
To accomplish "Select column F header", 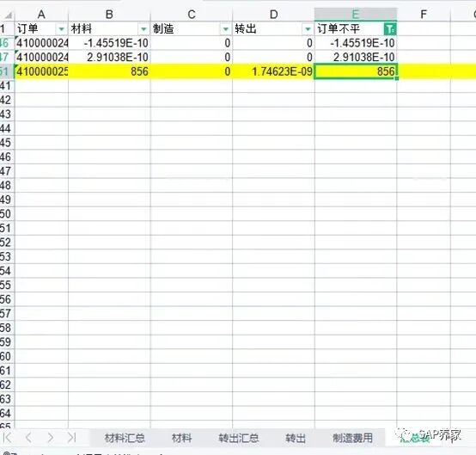I will [x=424, y=15].
